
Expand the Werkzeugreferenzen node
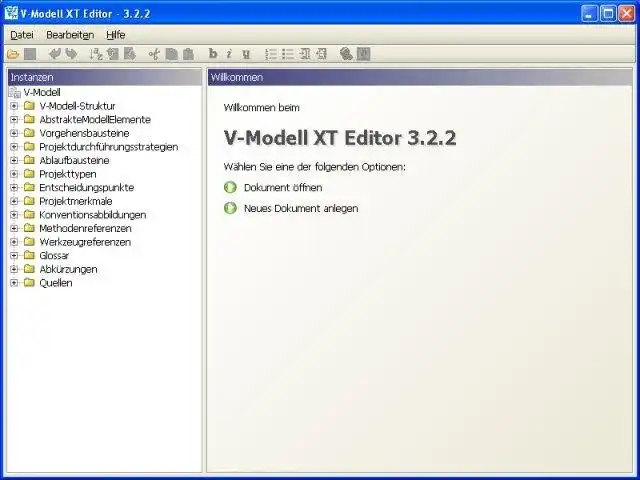pos(14,242)
